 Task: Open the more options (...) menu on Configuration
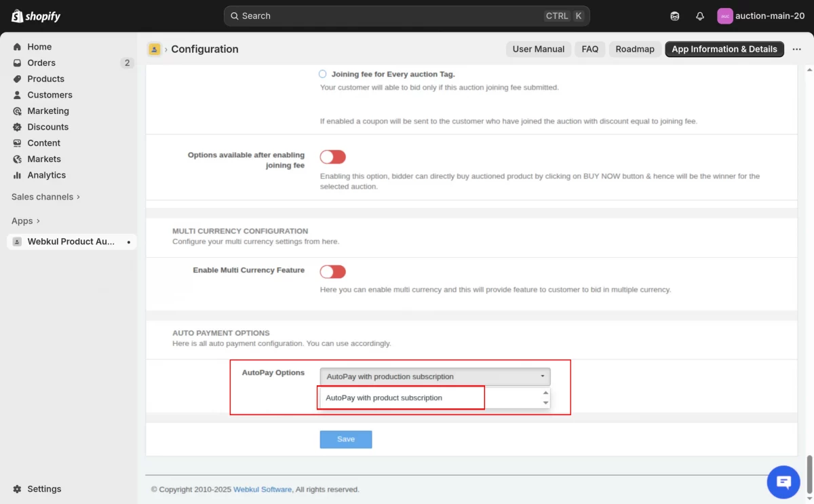coord(797,49)
